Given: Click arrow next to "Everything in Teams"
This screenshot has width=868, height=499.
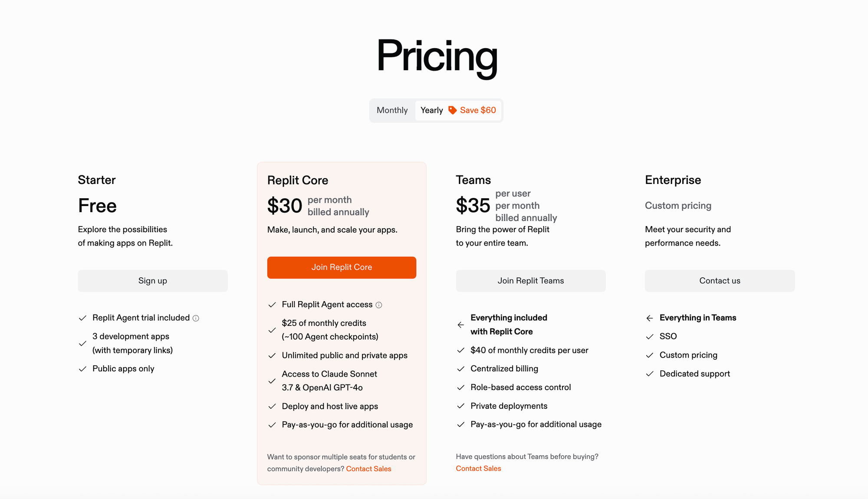Looking at the screenshot, I should (650, 318).
